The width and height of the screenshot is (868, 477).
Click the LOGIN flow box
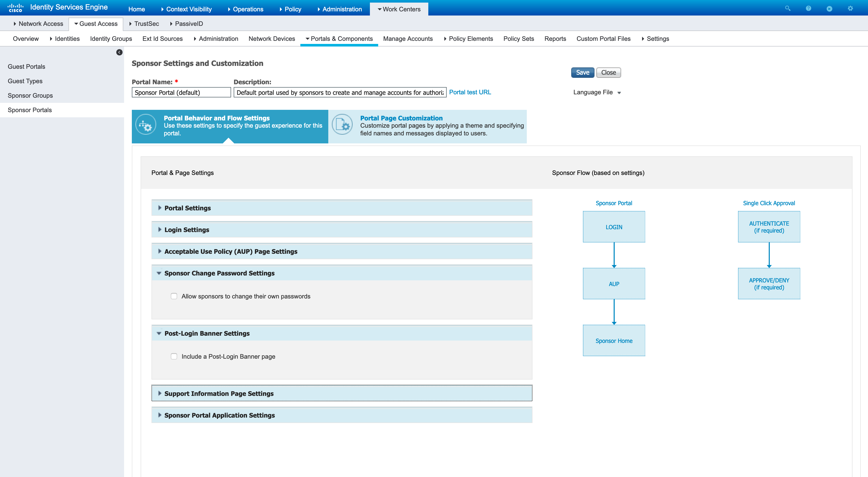click(x=614, y=227)
